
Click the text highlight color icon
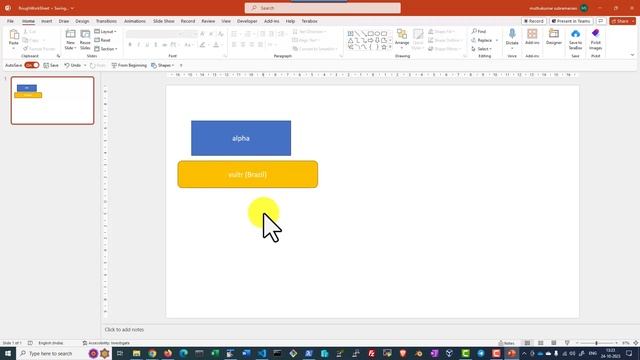click(x=202, y=45)
